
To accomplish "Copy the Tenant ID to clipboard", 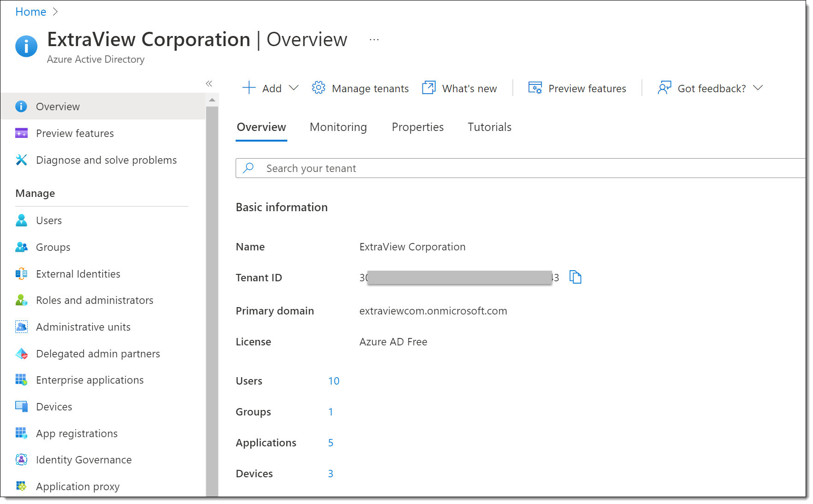I will click(x=575, y=277).
